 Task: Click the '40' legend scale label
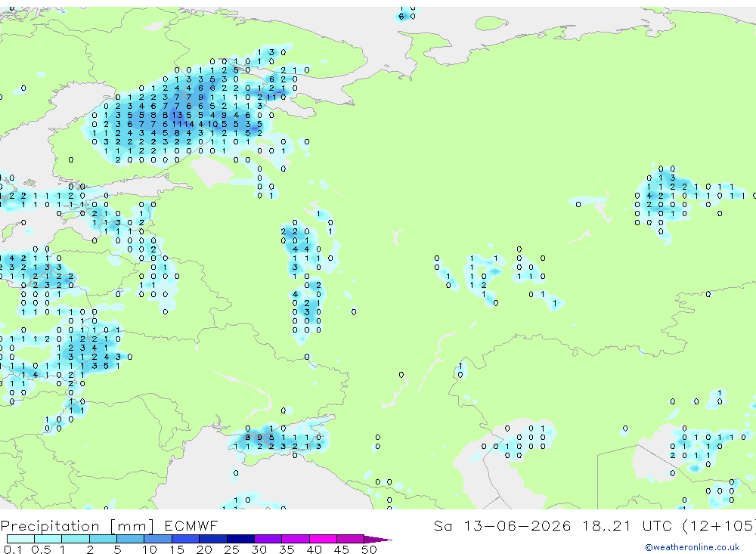point(314,549)
